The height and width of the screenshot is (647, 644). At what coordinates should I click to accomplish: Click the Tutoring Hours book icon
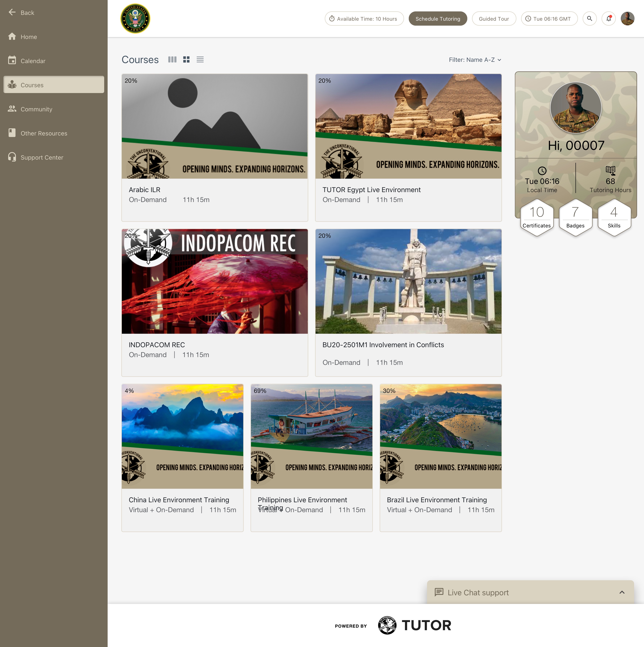(610, 171)
